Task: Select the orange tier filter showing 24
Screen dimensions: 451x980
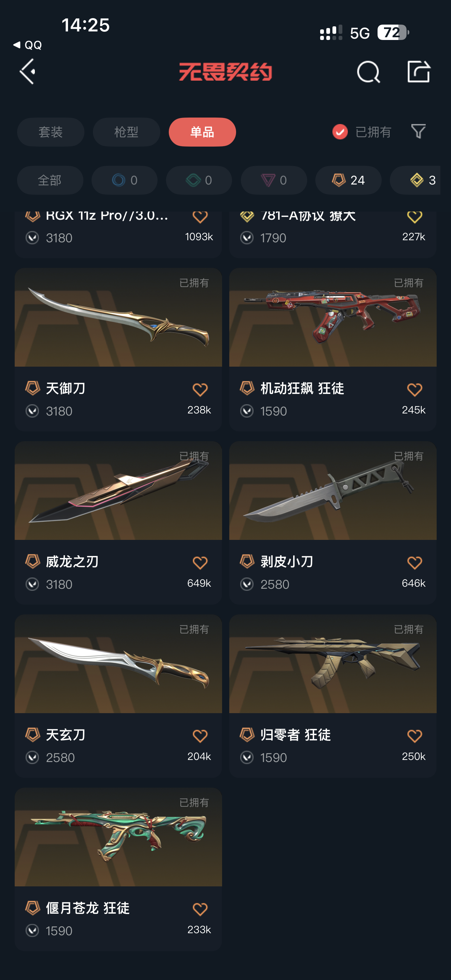Action: click(x=348, y=180)
